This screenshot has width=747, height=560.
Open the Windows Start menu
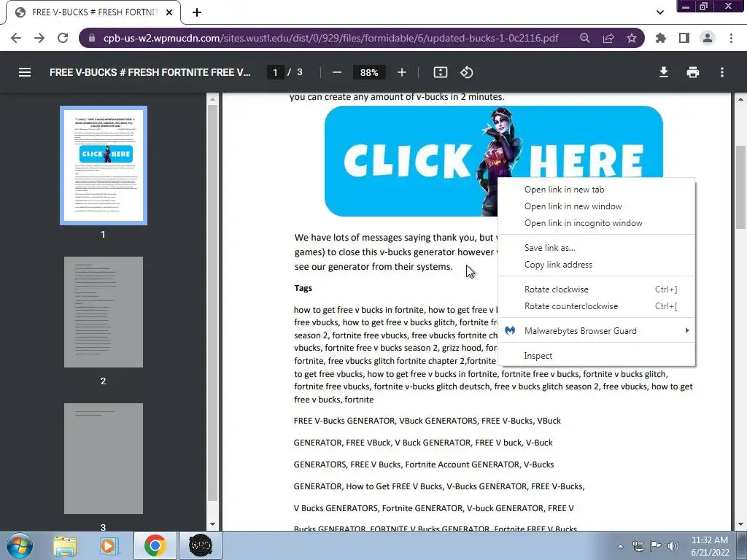(x=20, y=545)
